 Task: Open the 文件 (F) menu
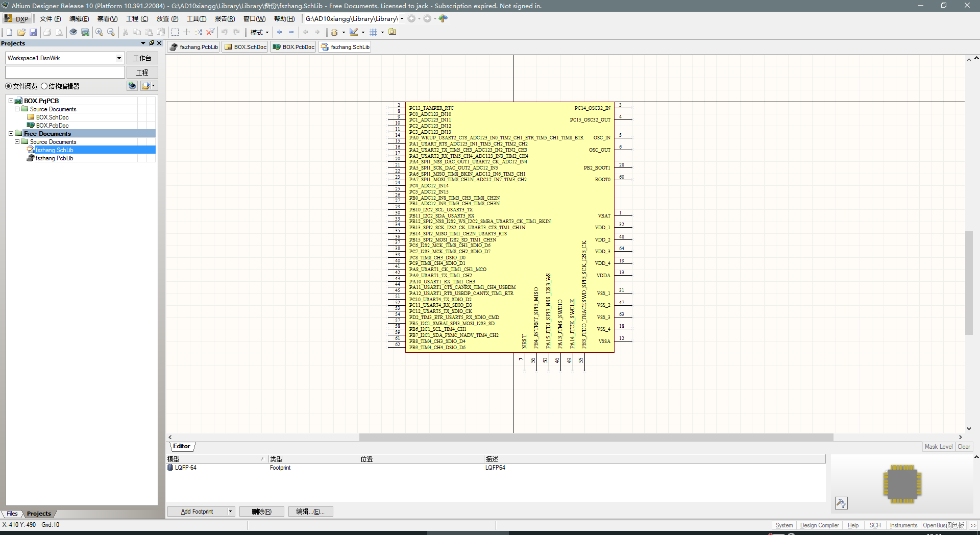click(x=50, y=19)
